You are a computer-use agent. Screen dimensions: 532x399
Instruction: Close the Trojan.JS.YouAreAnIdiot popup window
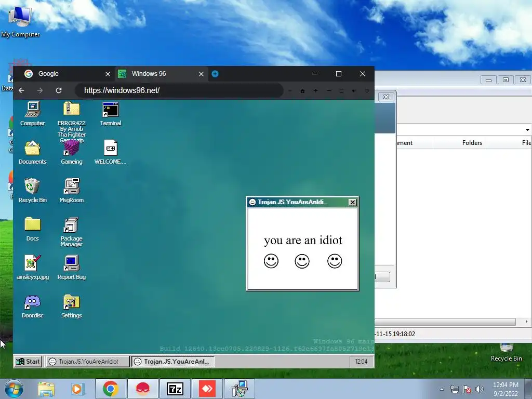pos(353,202)
